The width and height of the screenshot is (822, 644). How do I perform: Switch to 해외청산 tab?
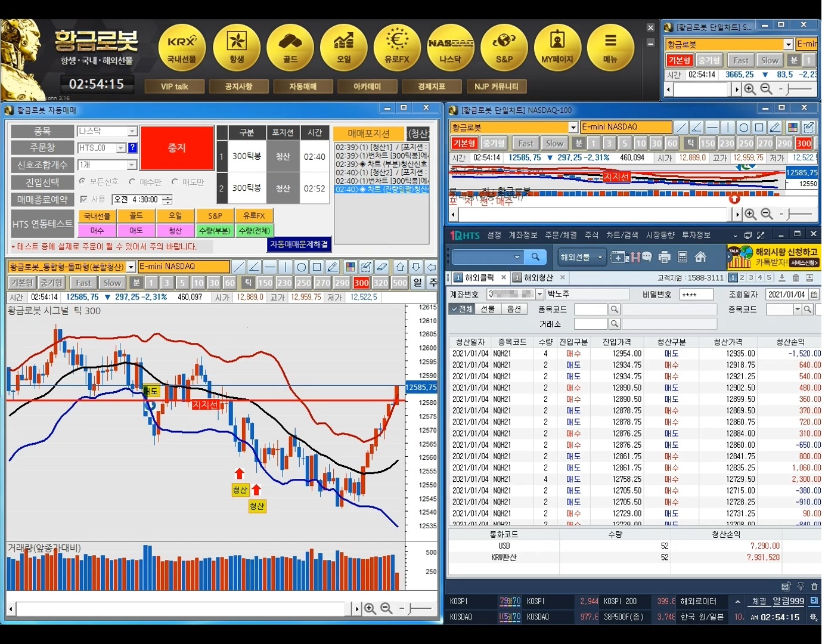point(538,277)
